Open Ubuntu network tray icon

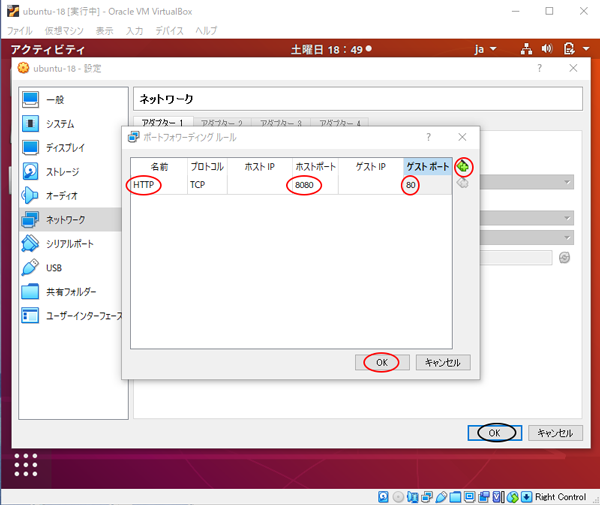[527, 49]
